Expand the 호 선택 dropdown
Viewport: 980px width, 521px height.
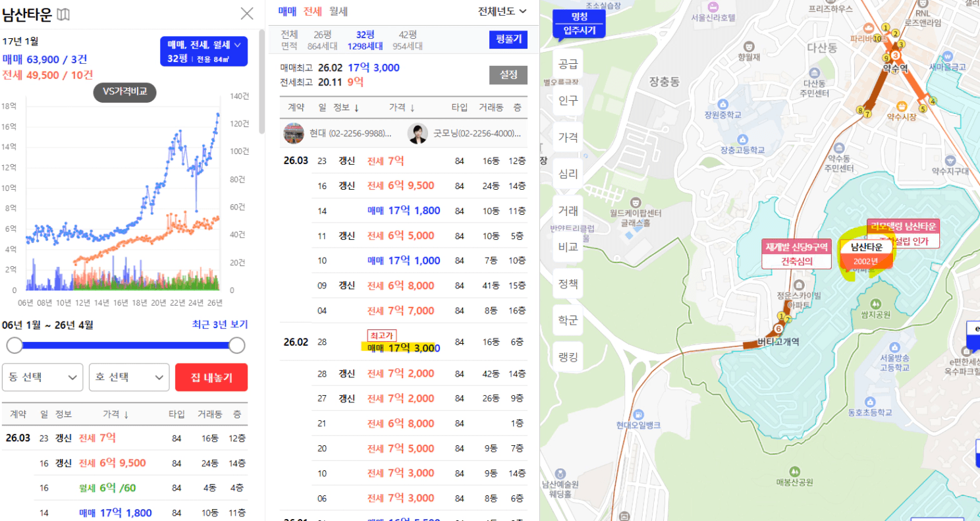[129, 377]
